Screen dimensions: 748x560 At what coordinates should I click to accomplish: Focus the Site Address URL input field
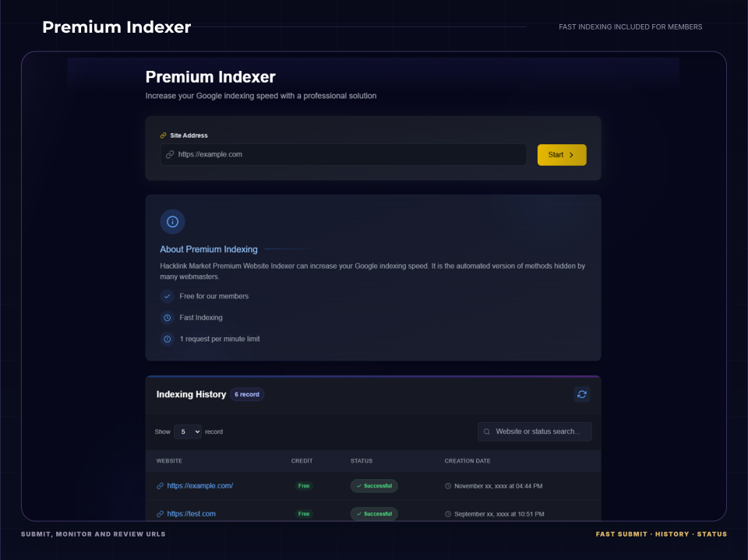[x=343, y=154]
